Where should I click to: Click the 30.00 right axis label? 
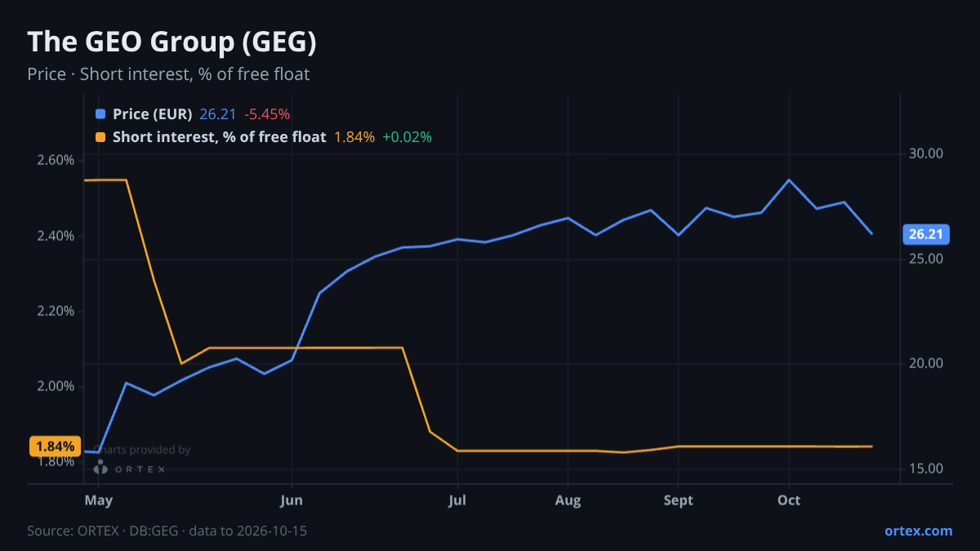[926, 153]
